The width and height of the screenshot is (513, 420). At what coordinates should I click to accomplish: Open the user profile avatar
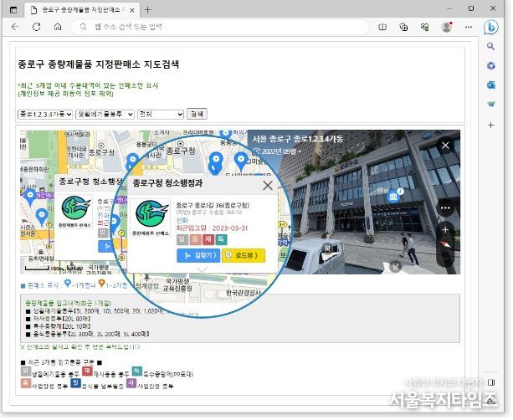tap(447, 27)
